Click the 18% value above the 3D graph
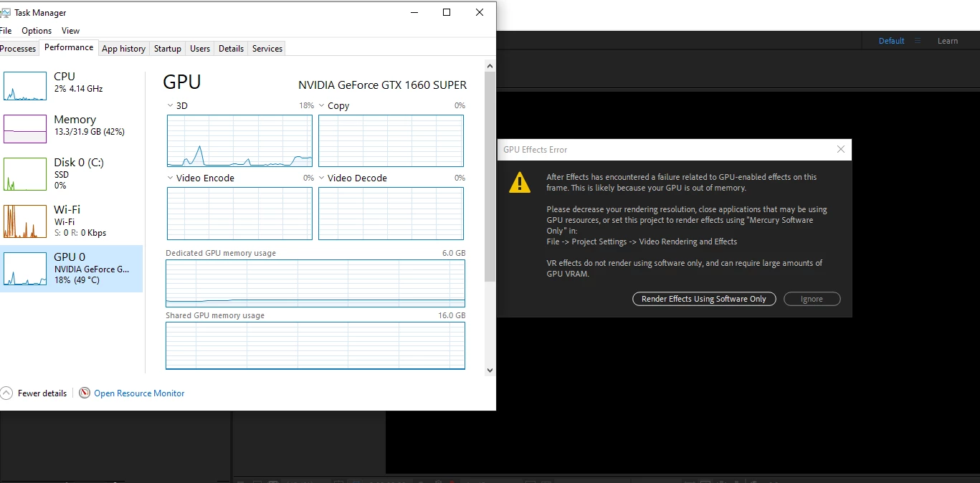The height and width of the screenshot is (483, 980). click(x=306, y=105)
